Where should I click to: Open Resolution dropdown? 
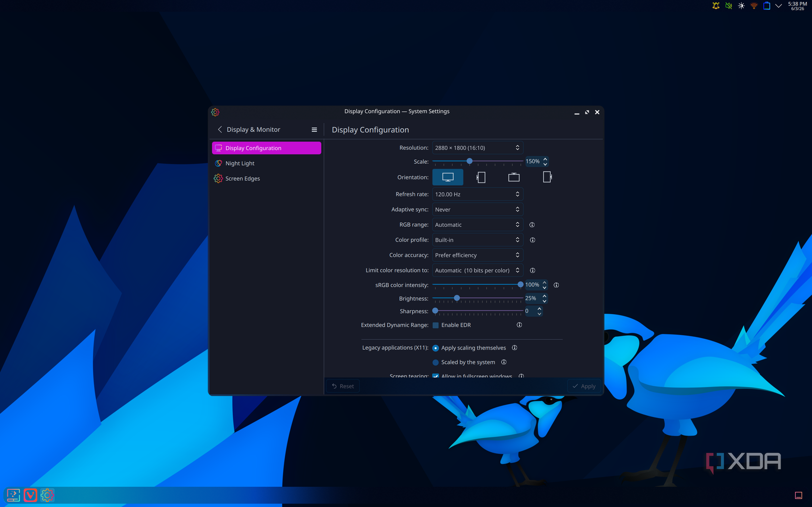477,148
